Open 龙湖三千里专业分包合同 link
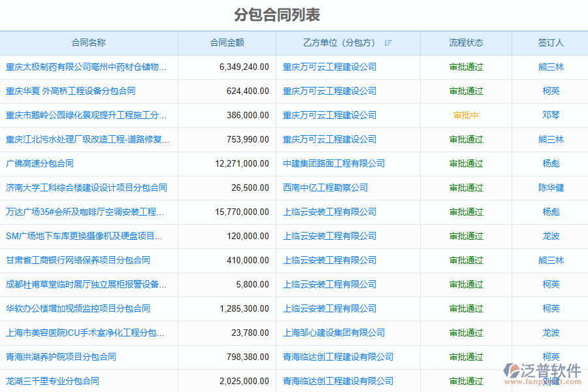588x392 pixels. (x=52, y=382)
